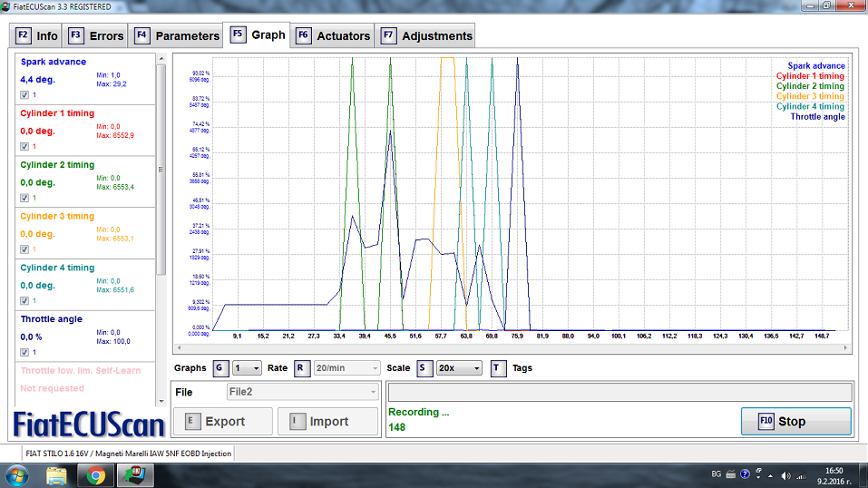Open Google Chrome from the taskbar
Viewport: 868px width, 488px height.
click(x=96, y=474)
